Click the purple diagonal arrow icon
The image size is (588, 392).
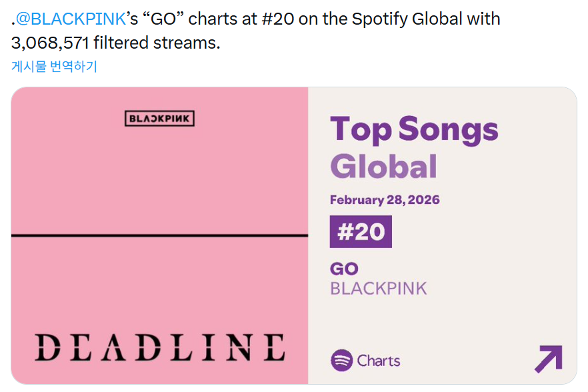coord(548,359)
